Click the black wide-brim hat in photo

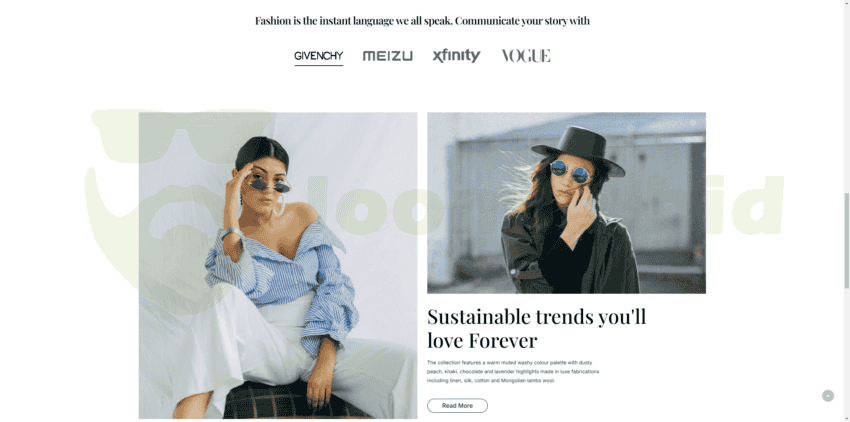[x=578, y=150]
